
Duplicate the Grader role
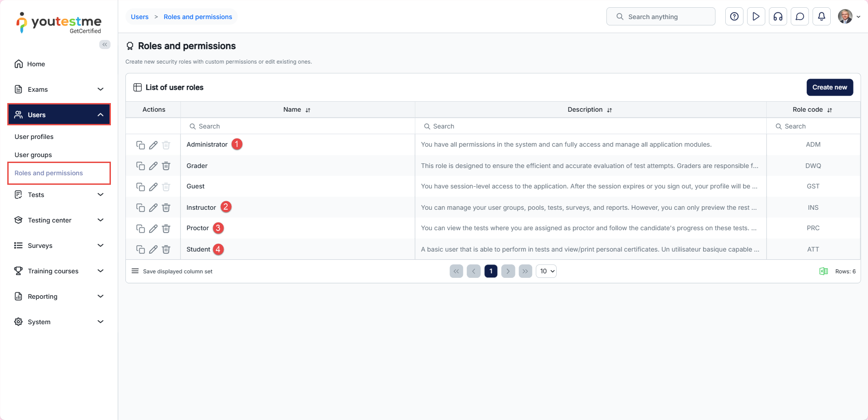[x=140, y=166]
